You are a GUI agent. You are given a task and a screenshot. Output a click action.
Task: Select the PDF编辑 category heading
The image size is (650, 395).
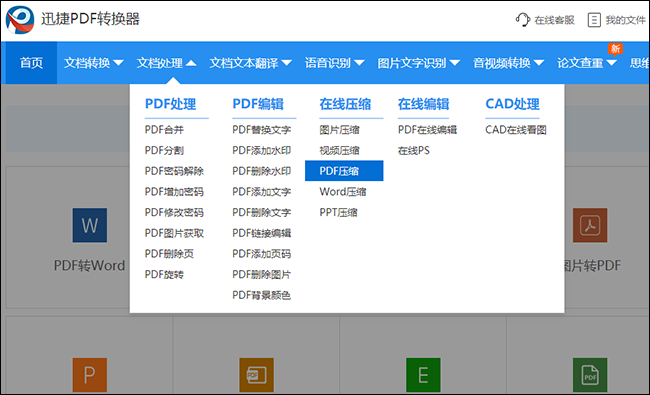click(x=258, y=104)
